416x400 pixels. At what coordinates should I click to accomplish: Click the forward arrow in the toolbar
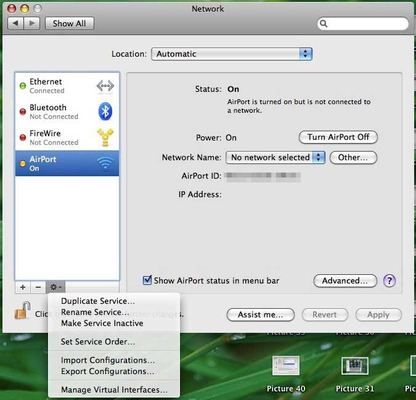click(32, 23)
